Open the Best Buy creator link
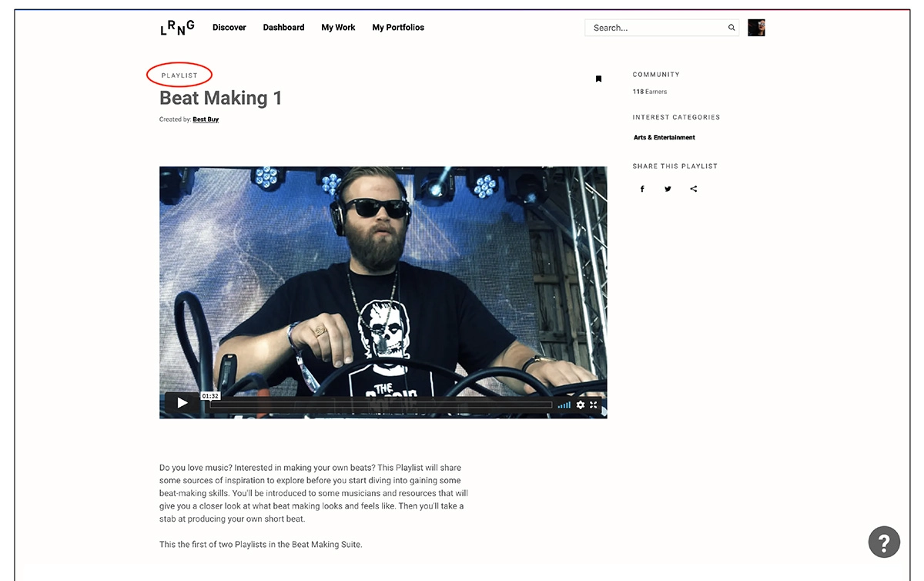 (x=206, y=119)
